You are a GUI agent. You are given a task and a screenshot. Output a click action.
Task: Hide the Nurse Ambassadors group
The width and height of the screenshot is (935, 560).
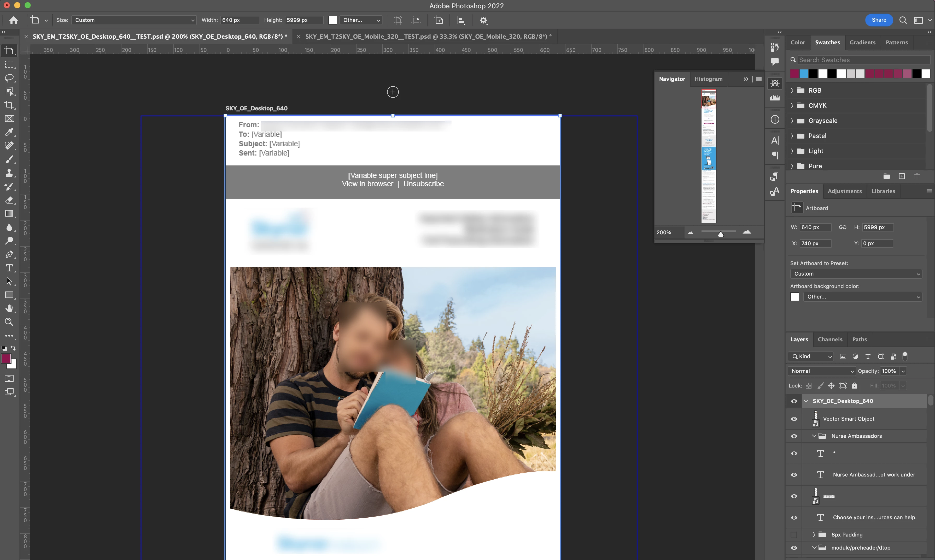click(x=794, y=436)
